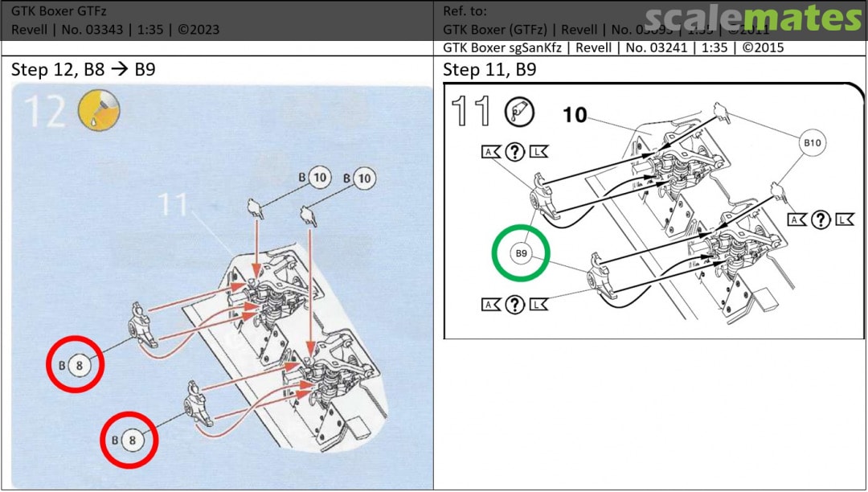Click the "GTK Boxer sgSanKfz" reference line
This screenshot has height=492, width=868.
click(x=613, y=47)
